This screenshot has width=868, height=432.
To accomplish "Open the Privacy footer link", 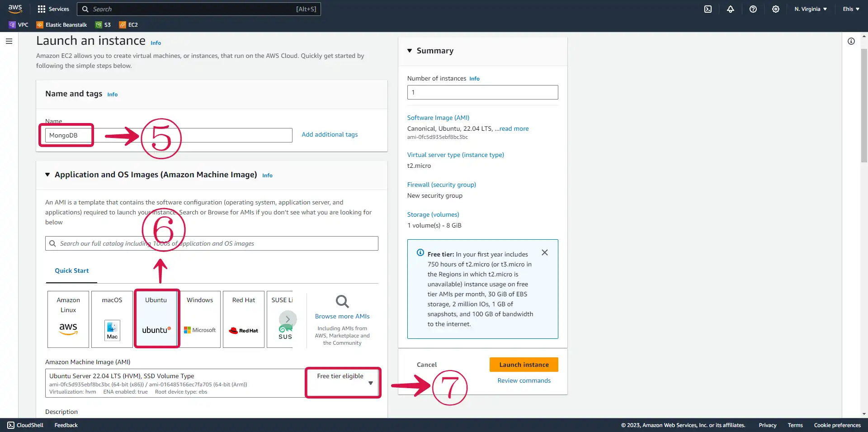I will (767, 425).
